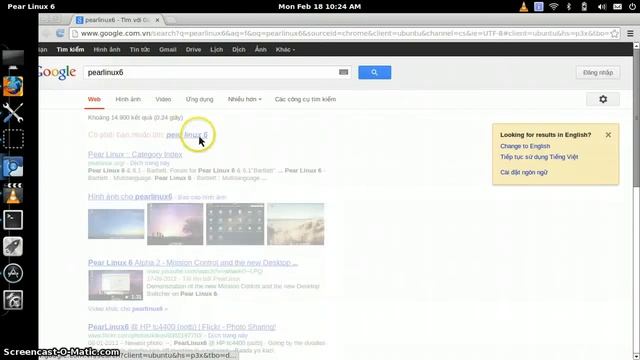The width and height of the screenshot is (640, 360).
Task: Open Dịch in the black bar
Action: click(x=239, y=49)
